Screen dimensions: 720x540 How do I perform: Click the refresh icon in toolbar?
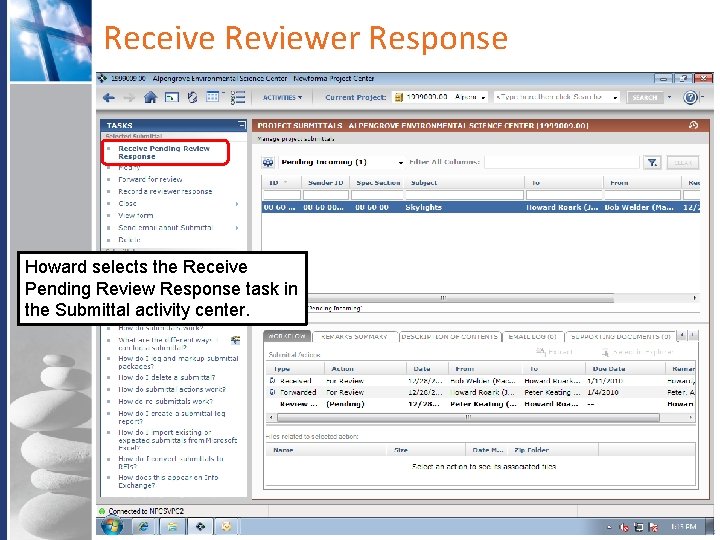(192, 97)
